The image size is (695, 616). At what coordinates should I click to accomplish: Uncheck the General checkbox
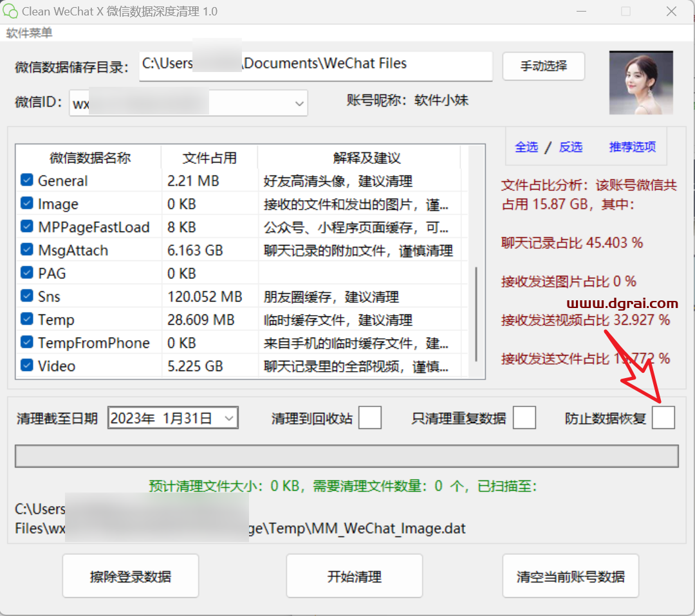coord(27,180)
